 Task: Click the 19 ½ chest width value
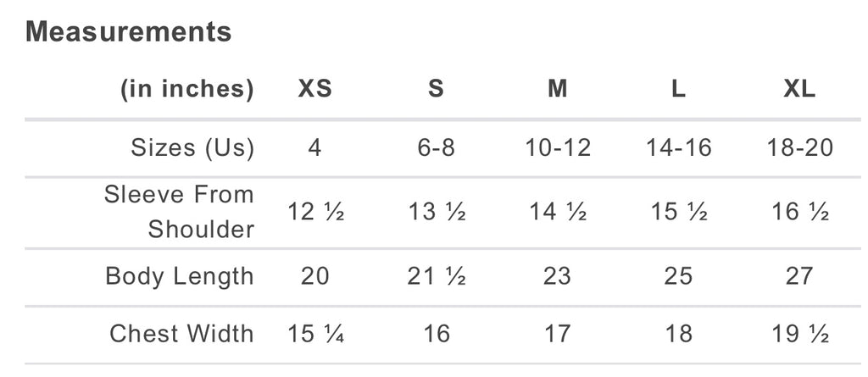click(799, 334)
